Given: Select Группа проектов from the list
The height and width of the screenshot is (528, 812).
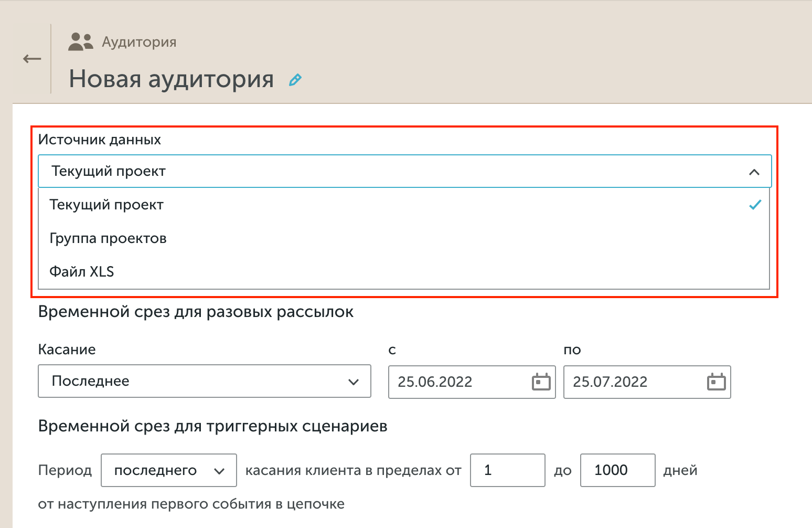Looking at the screenshot, I should tap(108, 238).
